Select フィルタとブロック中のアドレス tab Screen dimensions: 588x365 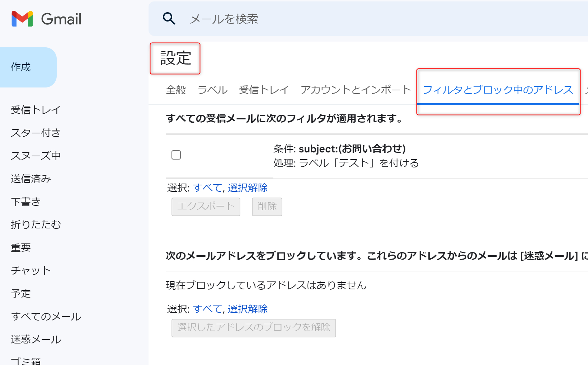click(498, 90)
